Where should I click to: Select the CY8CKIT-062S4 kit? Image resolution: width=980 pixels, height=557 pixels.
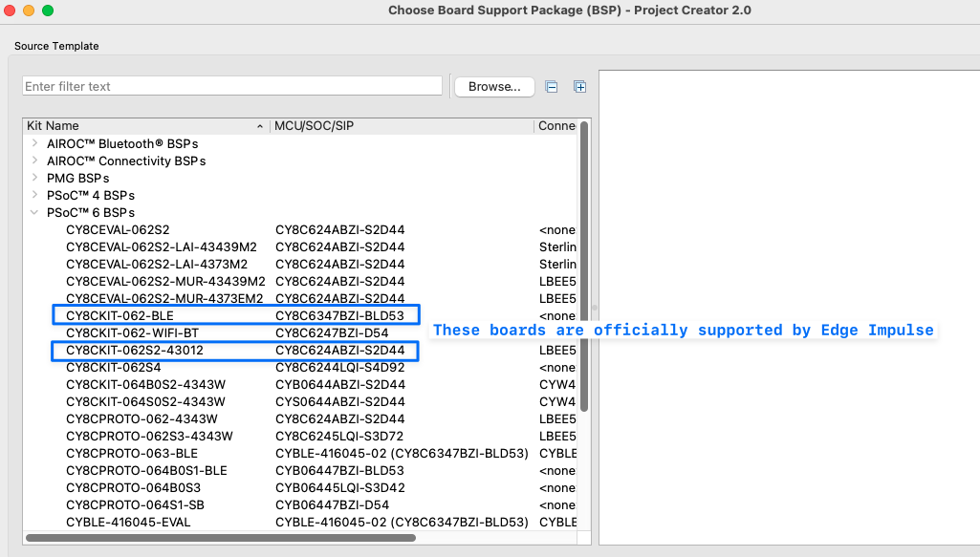point(113,367)
